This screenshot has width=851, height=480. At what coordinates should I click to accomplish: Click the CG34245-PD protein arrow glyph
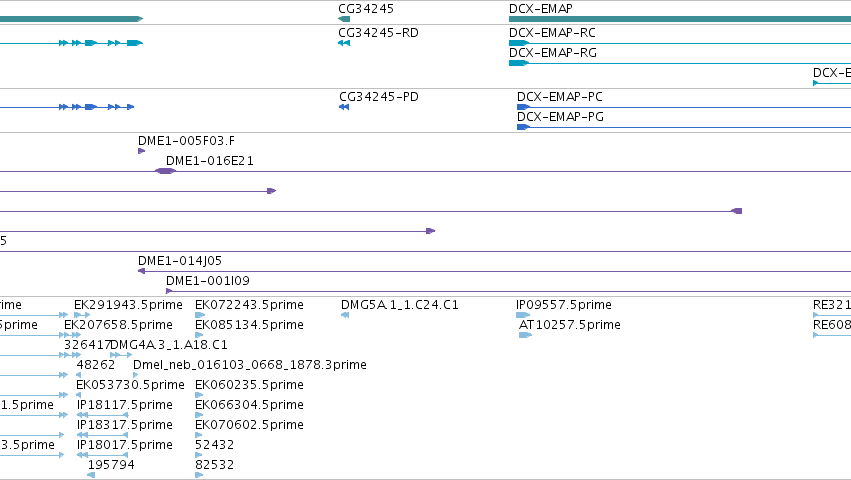pos(344,107)
